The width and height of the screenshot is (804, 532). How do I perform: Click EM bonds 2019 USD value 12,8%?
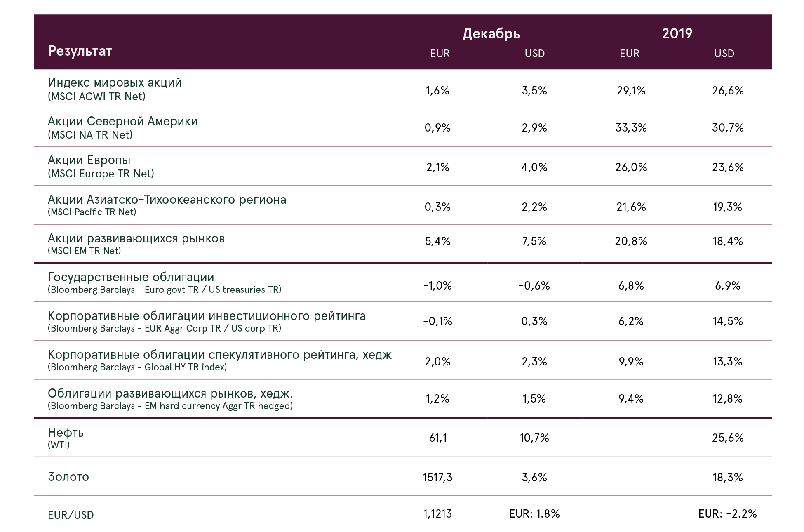(x=728, y=399)
